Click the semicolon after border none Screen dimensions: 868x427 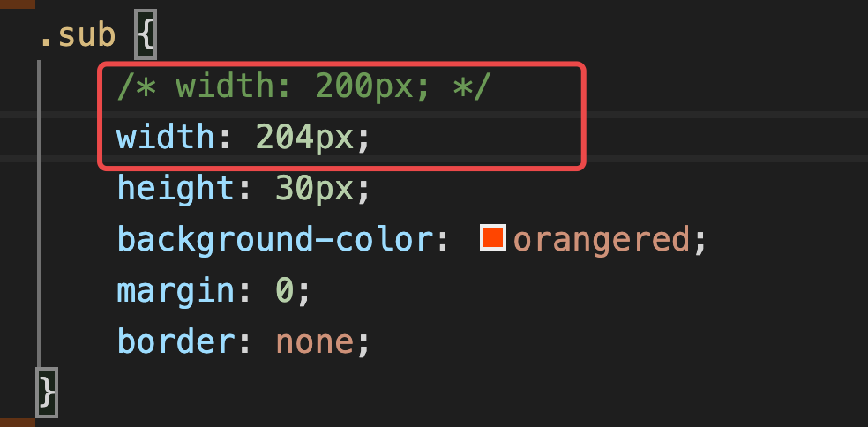tap(363, 340)
